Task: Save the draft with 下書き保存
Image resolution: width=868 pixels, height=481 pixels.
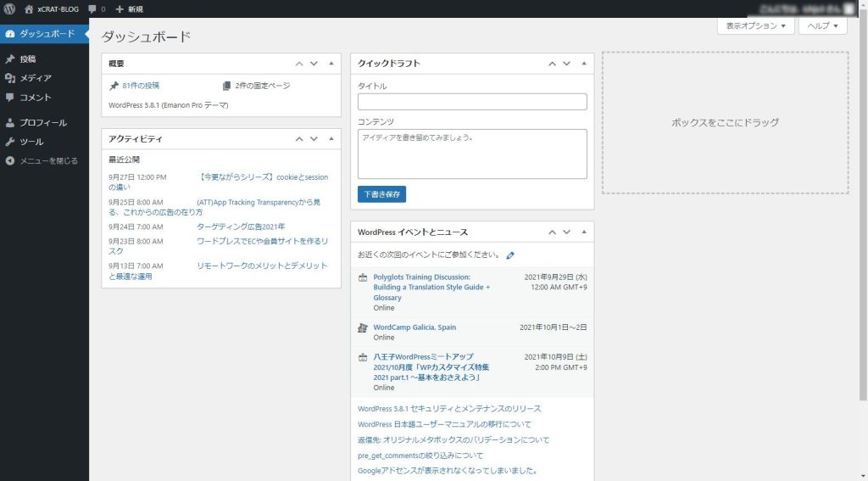Action: click(x=381, y=194)
